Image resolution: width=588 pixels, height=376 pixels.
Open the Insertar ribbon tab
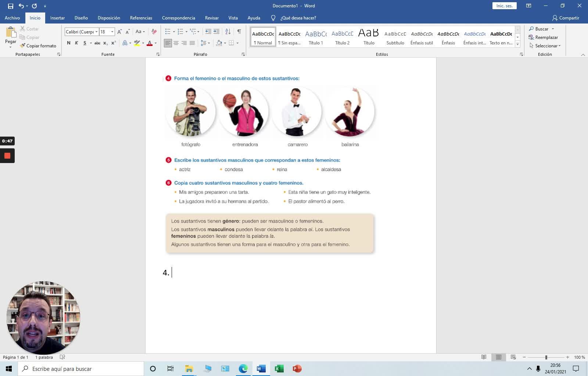tap(57, 18)
